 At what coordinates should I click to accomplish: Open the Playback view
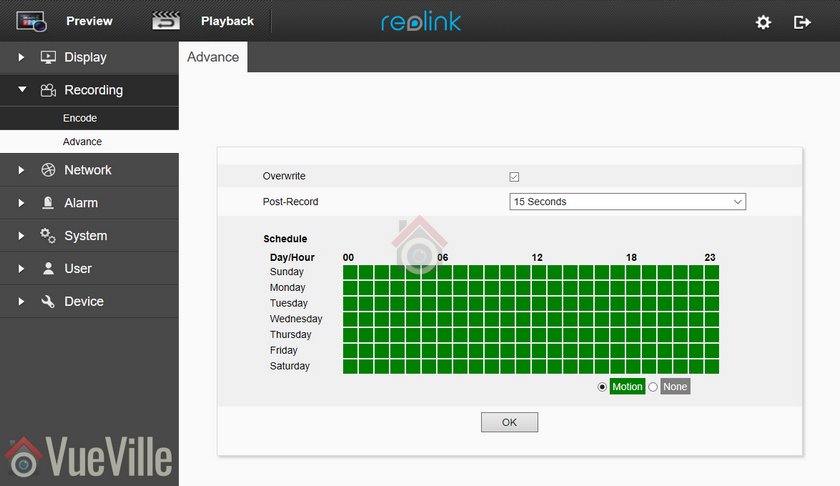(x=227, y=21)
